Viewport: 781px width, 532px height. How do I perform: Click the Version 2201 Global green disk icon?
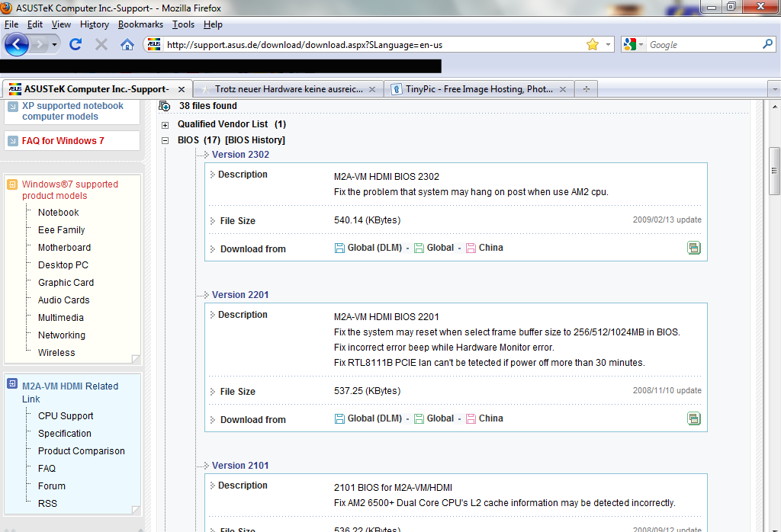click(x=419, y=418)
